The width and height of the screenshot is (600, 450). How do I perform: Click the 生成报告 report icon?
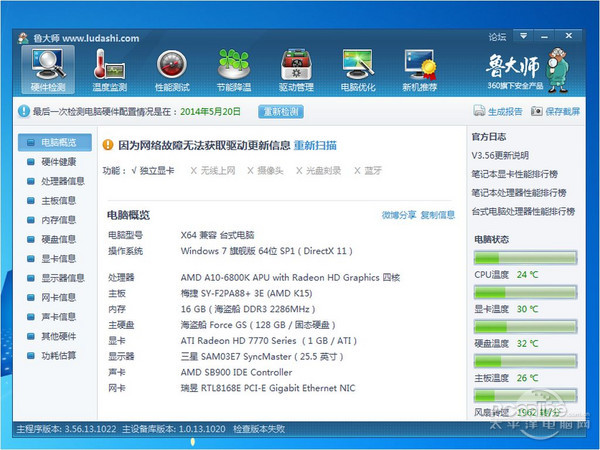click(x=479, y=111)
